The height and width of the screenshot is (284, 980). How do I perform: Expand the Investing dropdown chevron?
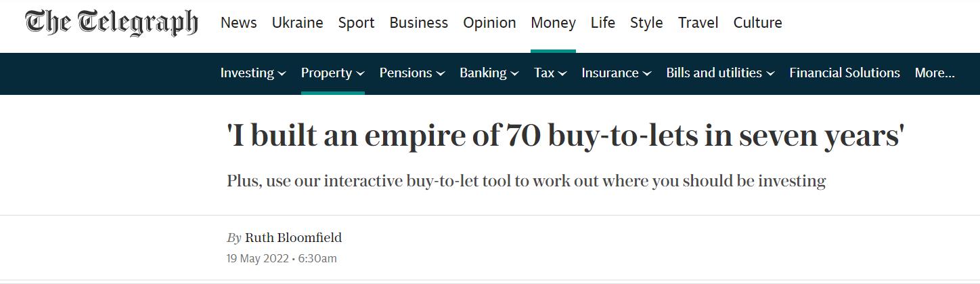coord(282,73)
